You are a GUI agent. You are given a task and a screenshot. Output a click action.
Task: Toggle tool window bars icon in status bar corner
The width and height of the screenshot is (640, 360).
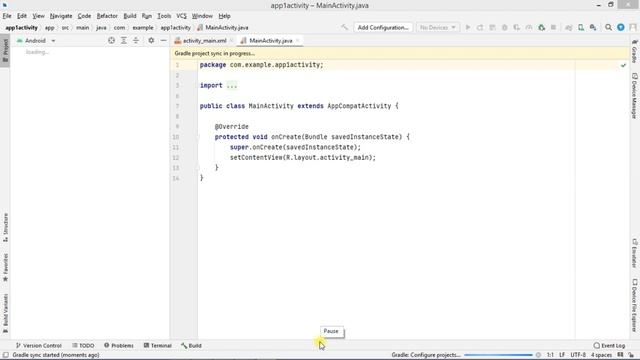click(x=6, y=355)
